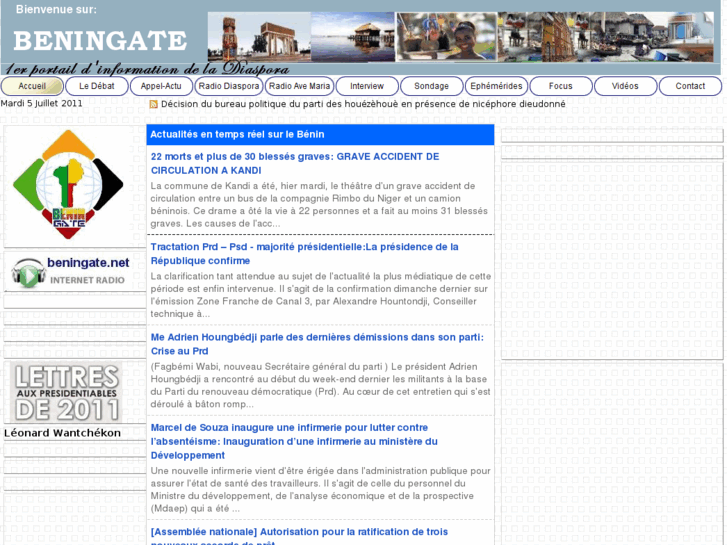Open Marcel de Souza infirmerie article

tap(294, 441)
